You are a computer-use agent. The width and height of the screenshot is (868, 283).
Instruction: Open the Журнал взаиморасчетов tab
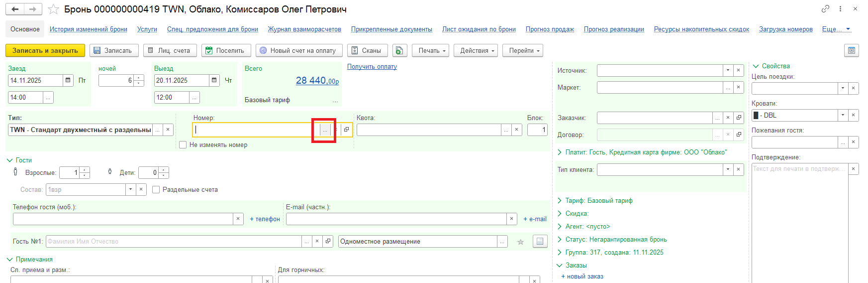click(x=304, y=29)
